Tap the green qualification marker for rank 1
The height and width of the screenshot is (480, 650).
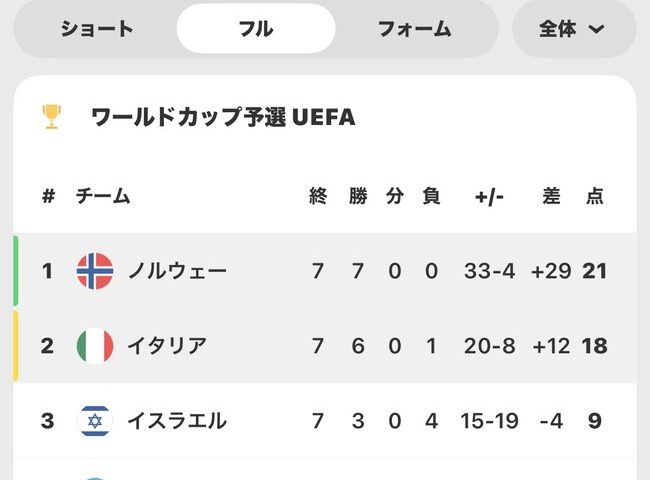coord(16,271)
